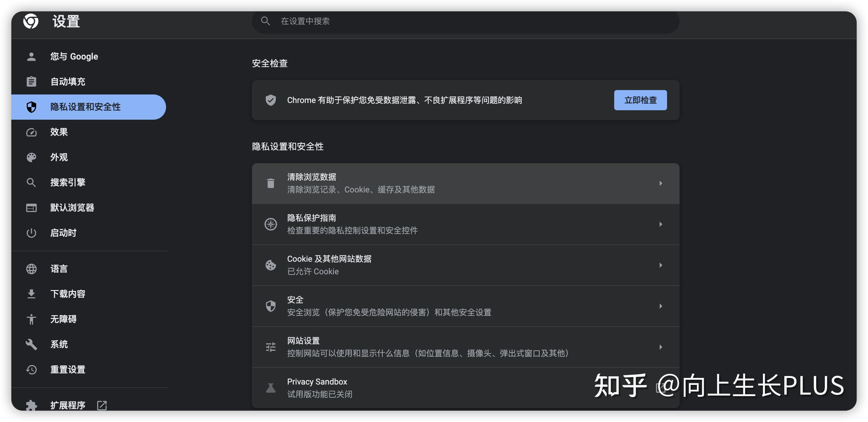
Task: Select 默认浏览器 in the sidebar
Action: [x=72, y=208]
